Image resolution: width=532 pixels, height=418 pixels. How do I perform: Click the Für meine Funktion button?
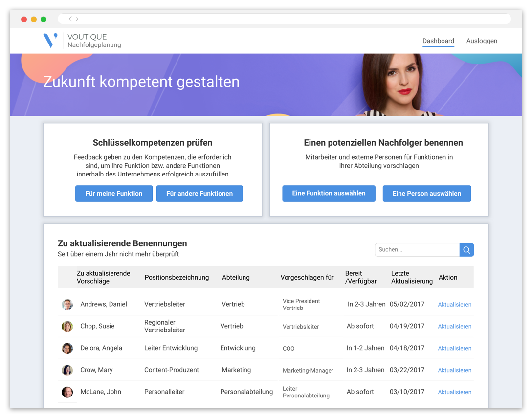click(x=113, y=194)
